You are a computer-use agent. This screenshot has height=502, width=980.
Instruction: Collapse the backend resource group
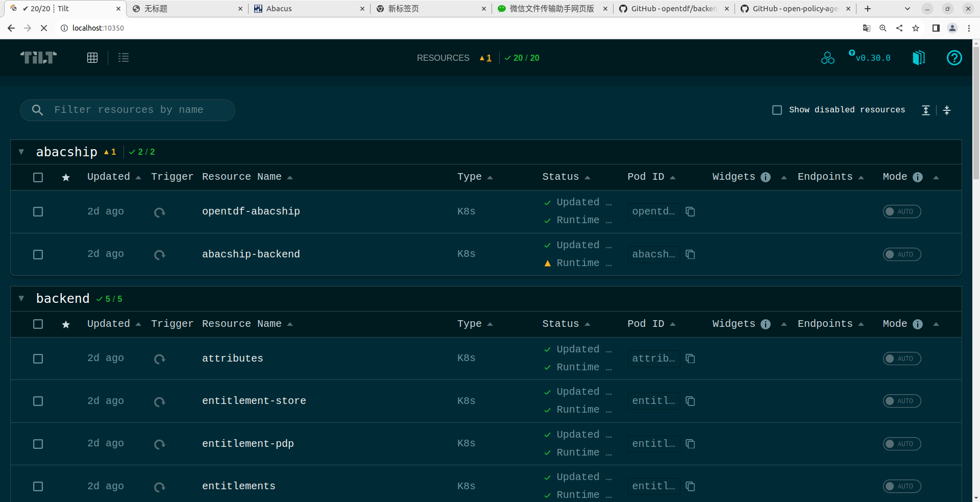pos(21,298)
